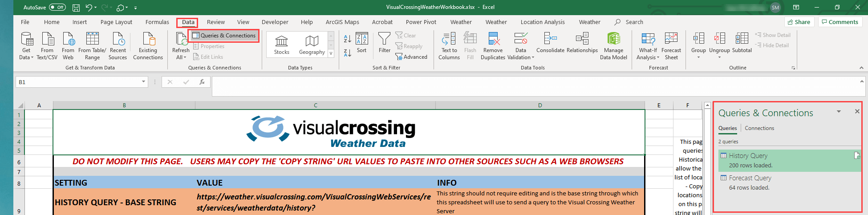Select the Stocks data type
Viewport: 868px width, 215px height.
click(281, 45)
